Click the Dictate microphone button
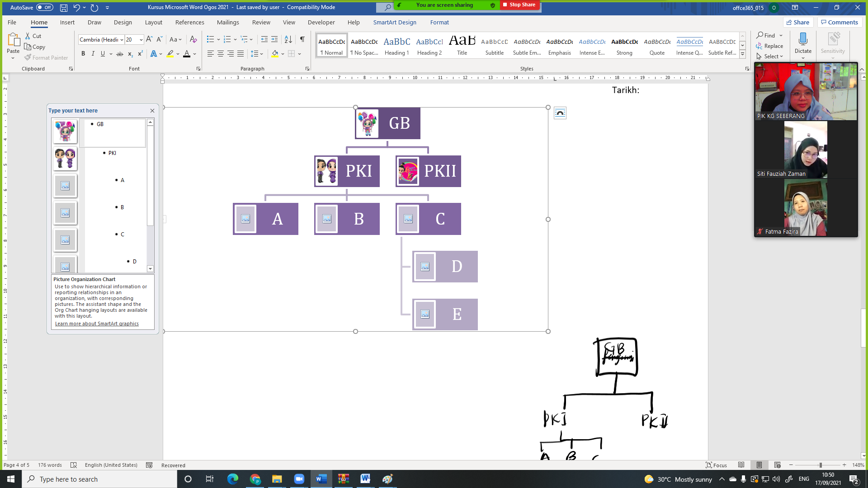 (803, 39)
